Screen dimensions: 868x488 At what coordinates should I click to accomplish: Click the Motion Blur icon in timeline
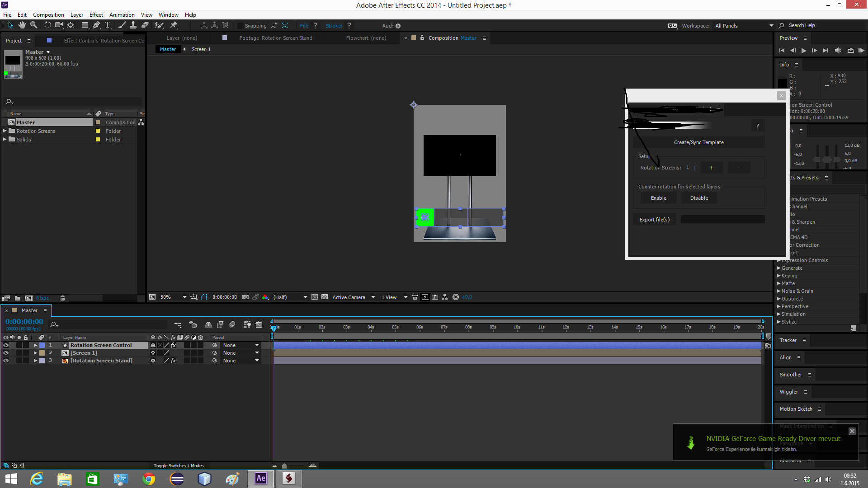click(232, 324)
